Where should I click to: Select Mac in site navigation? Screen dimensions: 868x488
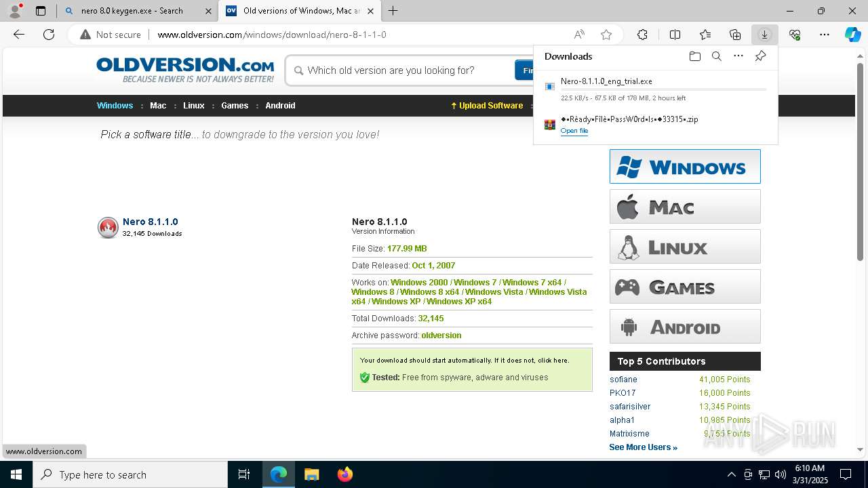(158, 106)
